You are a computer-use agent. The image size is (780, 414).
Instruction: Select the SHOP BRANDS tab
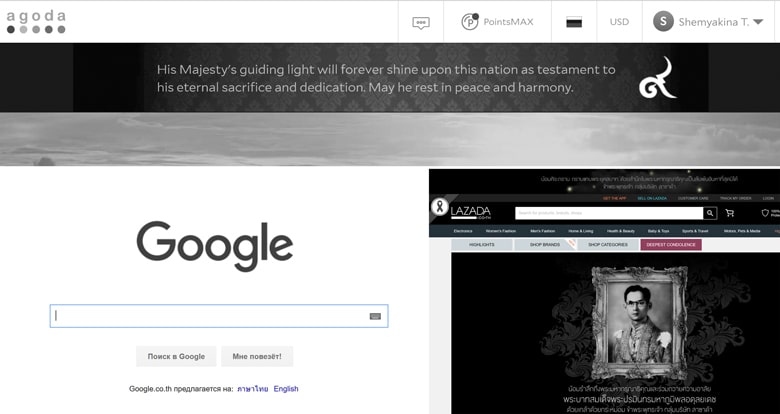pyautogui.click(x=545, y=245)
